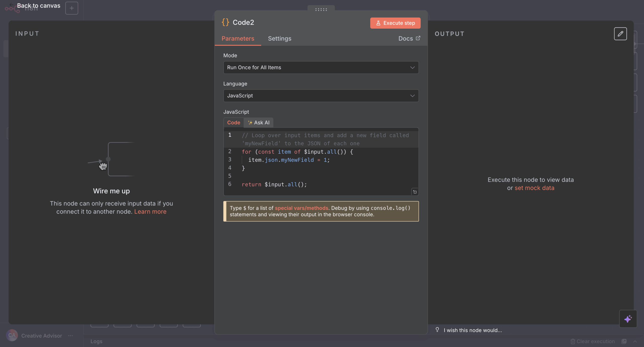This screenshot has width=644, height=347.
Task: Switch to the Settings tab
Action: [x=279, y=39]
